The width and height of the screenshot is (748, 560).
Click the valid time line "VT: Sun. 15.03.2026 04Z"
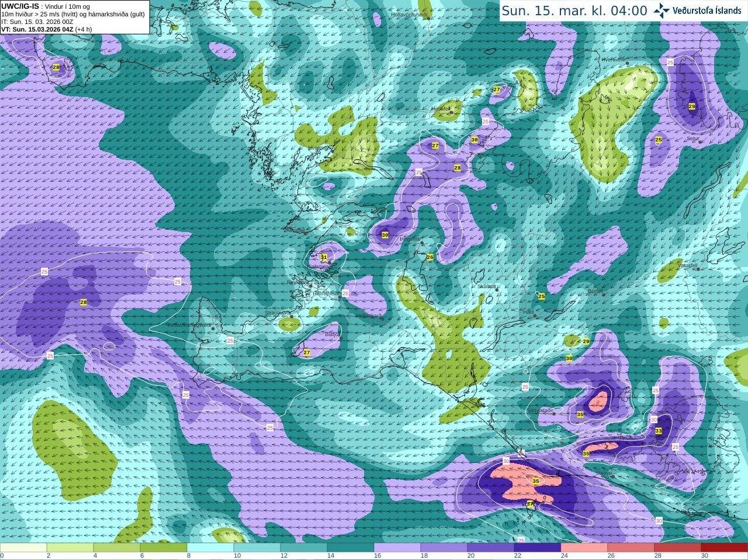pyautogui.click(x=37, y=29)
